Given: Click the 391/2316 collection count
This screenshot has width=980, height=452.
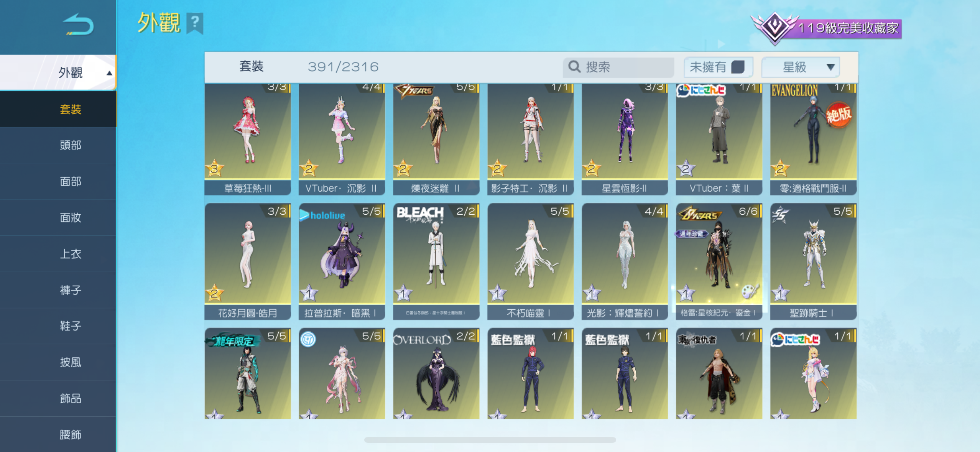Looking at the screenshot, I should click(343, 67).
